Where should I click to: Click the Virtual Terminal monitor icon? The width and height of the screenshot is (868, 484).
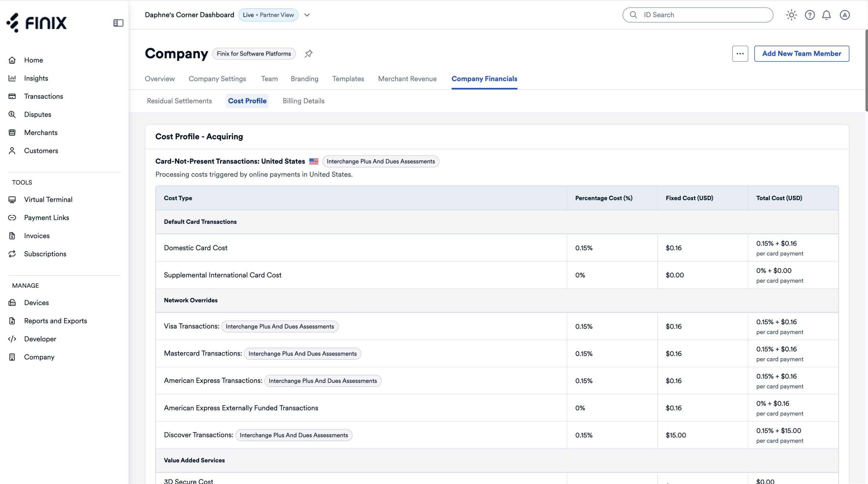pos(12,200)
